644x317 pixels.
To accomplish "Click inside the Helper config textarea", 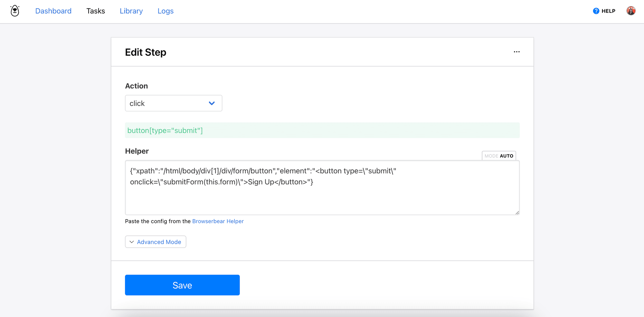I will 322,188.
